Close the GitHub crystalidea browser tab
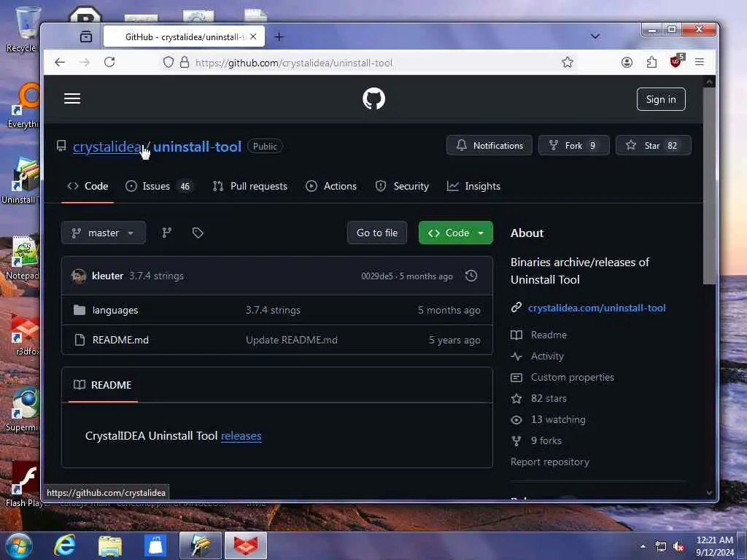Screen dimensions: 747x560 point(253,36)
